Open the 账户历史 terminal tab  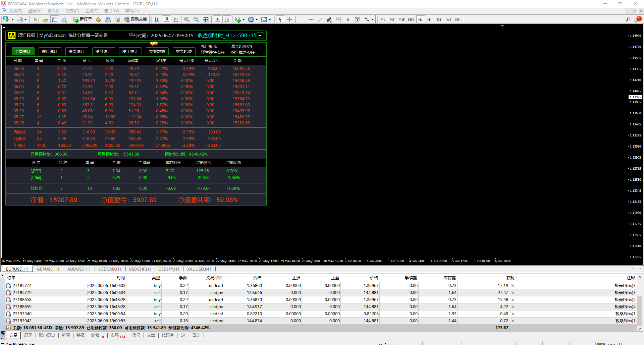point(47,335)
